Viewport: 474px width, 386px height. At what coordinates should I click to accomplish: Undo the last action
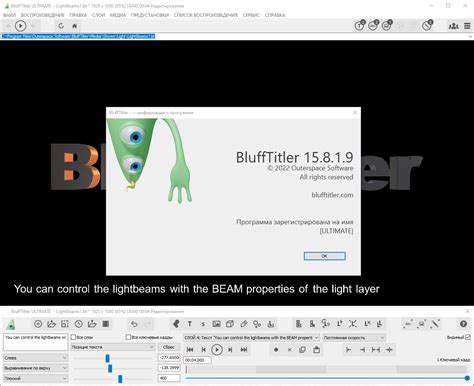click(134, 324)
